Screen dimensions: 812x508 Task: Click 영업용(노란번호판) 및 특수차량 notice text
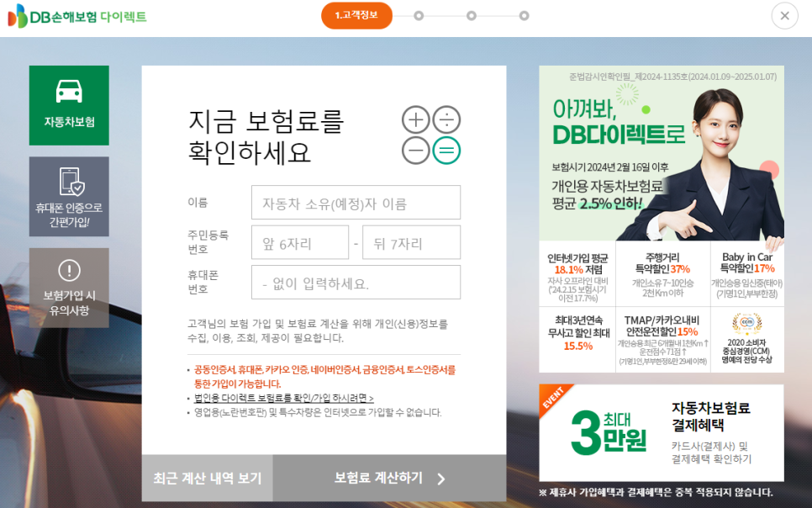[318, 413]
